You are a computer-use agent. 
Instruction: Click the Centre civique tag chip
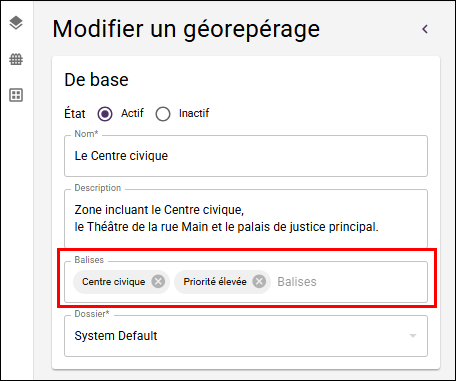coord(122,282)
